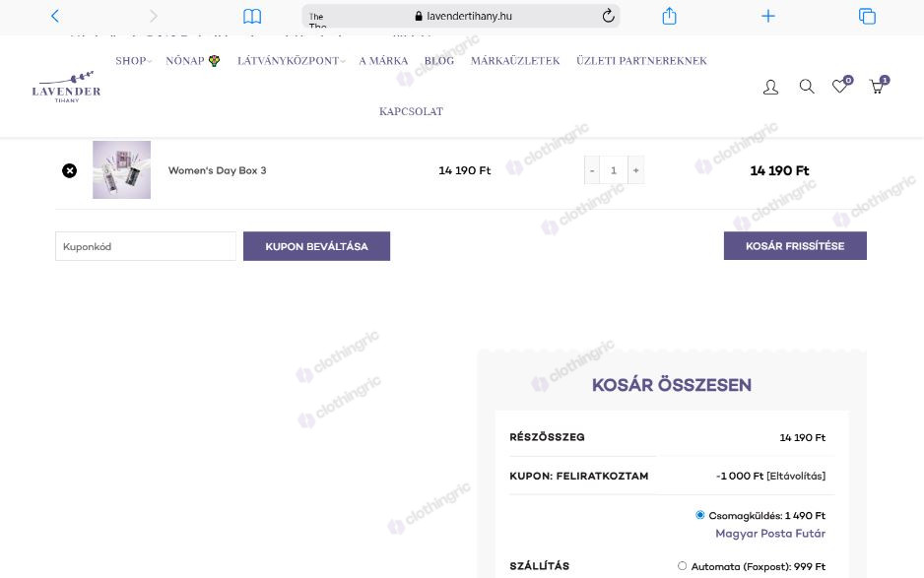This screenshot has width=924, height=578.
Task: Open the NŐNAP menu item
Action: (x=193, y=61)
